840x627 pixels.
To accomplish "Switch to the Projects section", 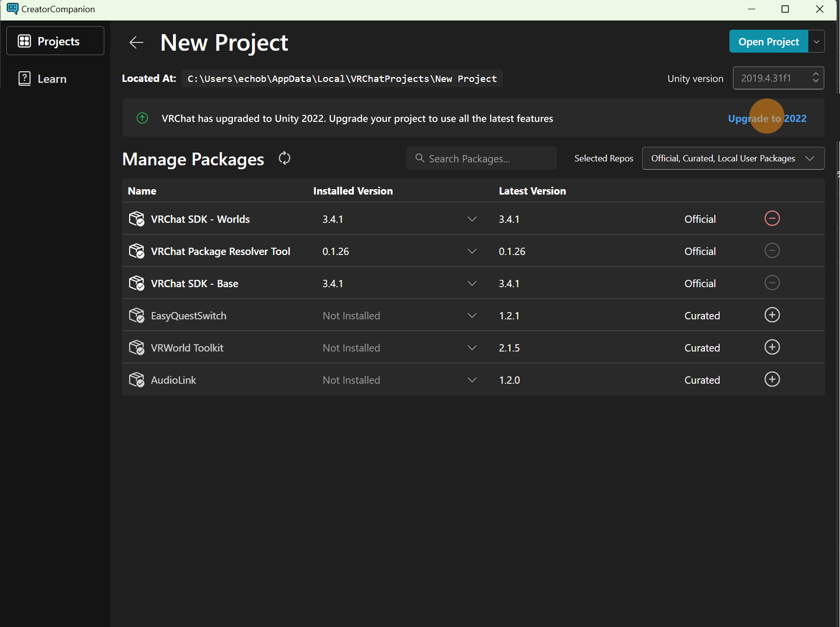I will (55, 41).
